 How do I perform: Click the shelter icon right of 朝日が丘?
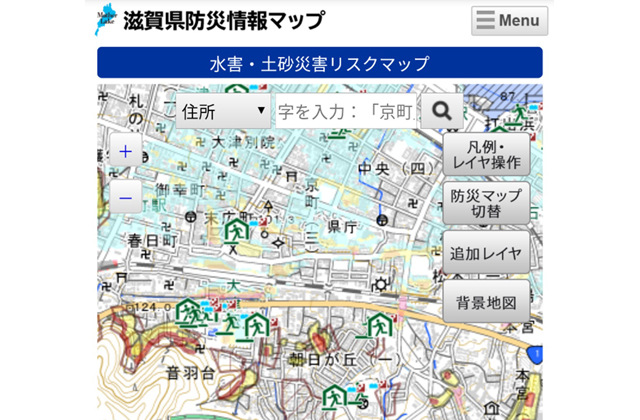coord(377,325)
